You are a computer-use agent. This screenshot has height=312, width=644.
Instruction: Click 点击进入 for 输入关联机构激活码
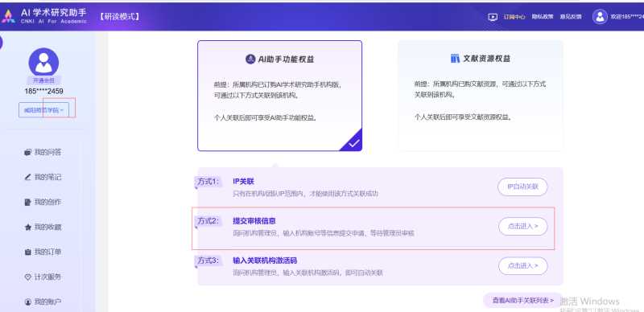(522, 266)
